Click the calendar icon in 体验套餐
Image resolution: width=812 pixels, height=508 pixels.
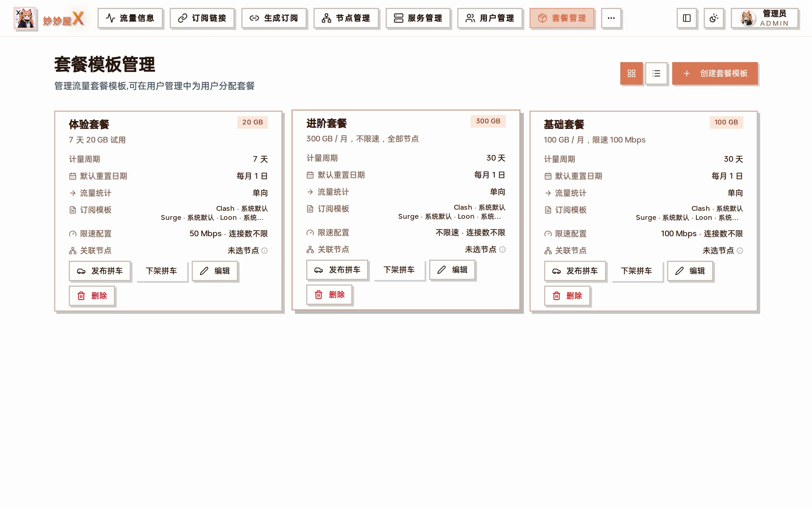pyautogui.click(x=72, y=176)
